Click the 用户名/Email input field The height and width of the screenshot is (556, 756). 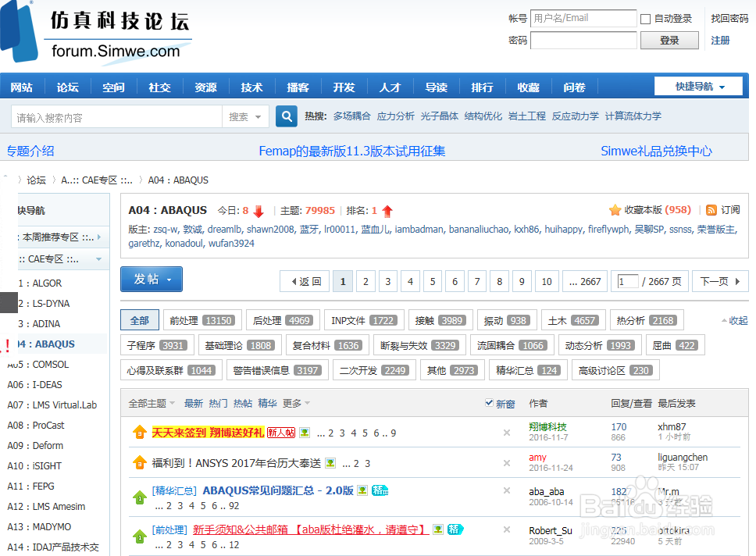pos(583,18)
